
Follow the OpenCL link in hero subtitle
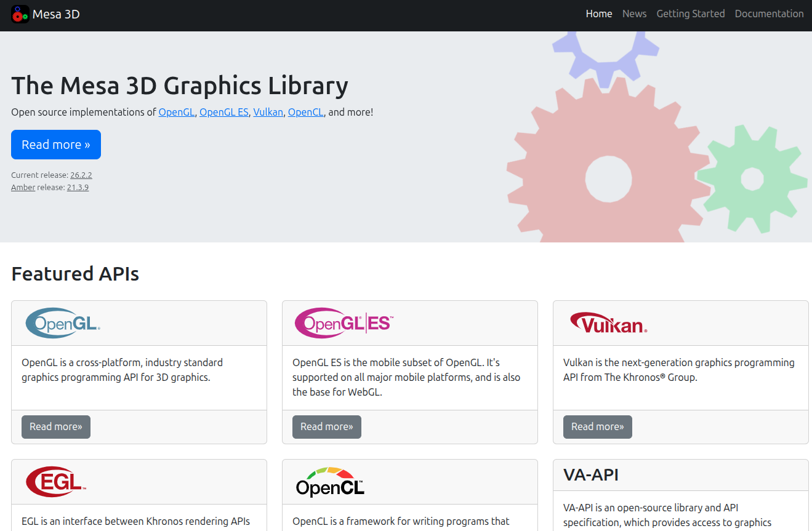[306, 112]
